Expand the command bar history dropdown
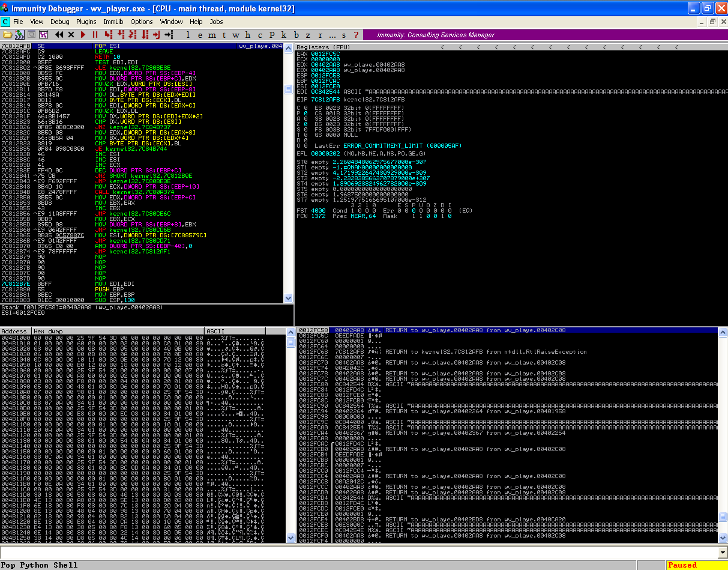 [x=723, y=552]
